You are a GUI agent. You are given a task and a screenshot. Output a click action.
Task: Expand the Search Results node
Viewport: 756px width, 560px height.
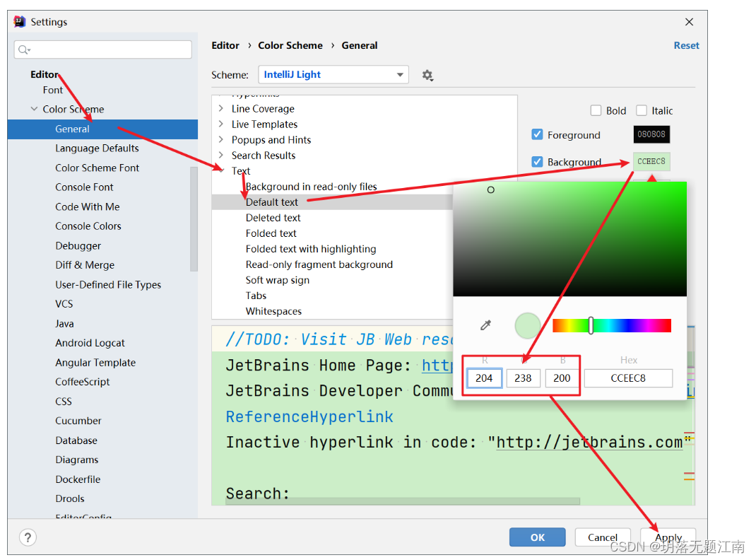point(221,155)
